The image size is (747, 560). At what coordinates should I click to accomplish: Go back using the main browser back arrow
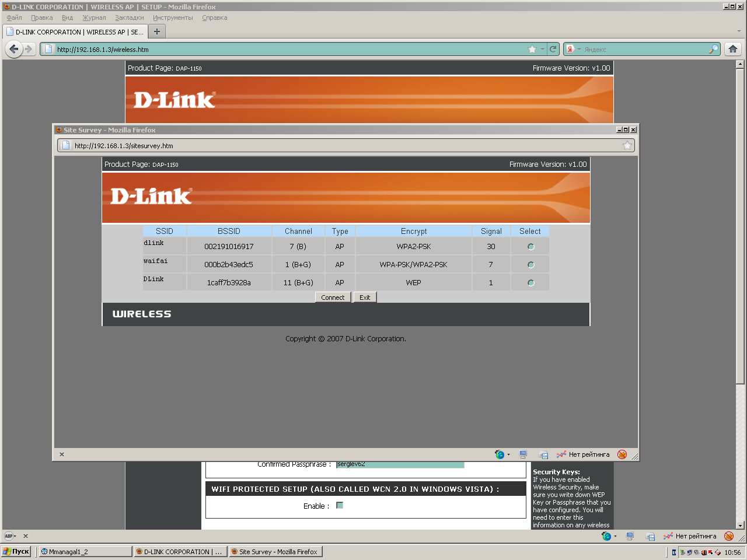pyautogui.click(x=14, y=50)
